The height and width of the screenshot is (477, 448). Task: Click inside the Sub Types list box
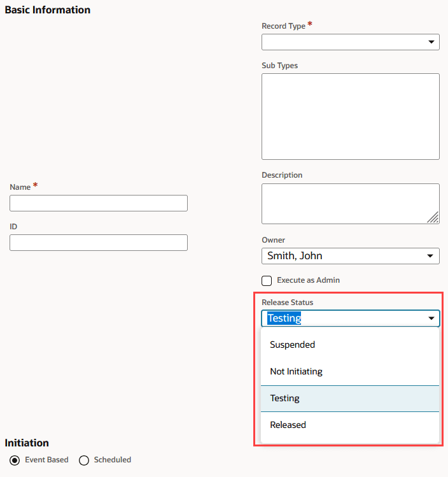coord(351,117)
